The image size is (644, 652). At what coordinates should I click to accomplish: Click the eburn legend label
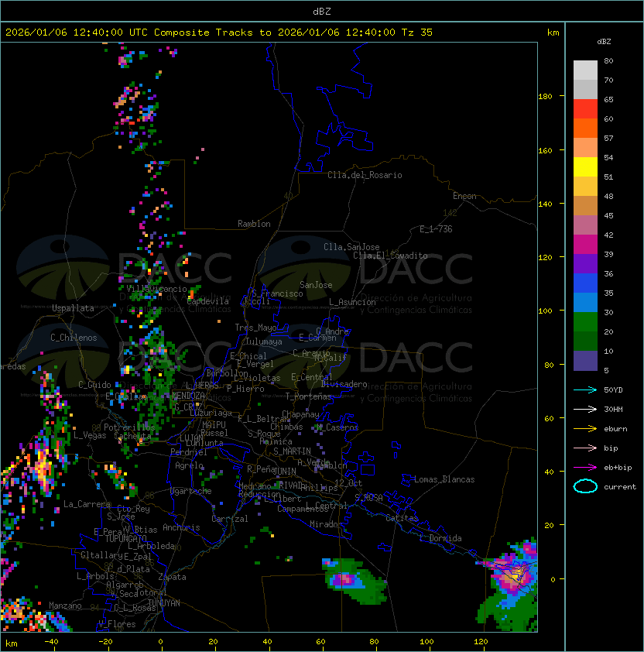coord(615,429)
